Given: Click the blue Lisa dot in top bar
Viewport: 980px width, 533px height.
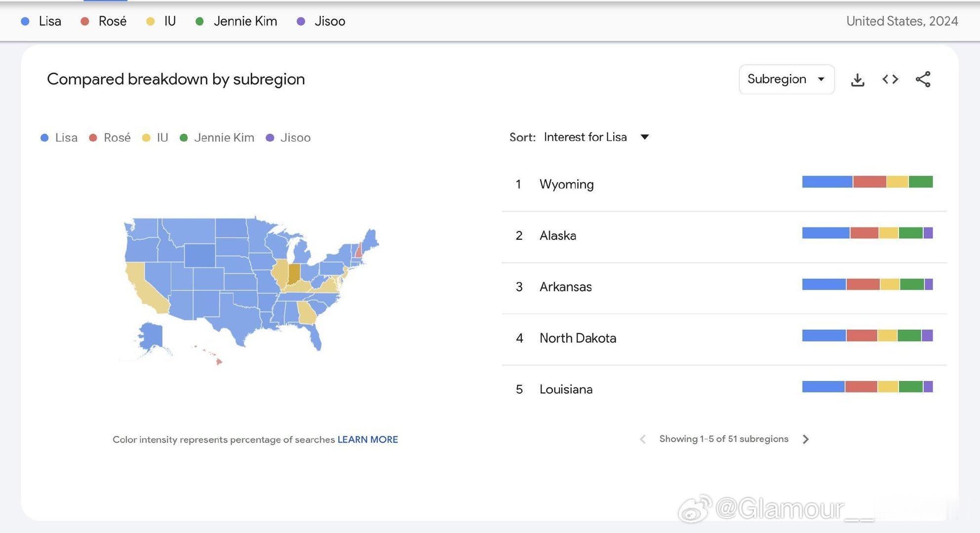Looking at the screenshot, I should pyautogui.click(x=26, y=21).
